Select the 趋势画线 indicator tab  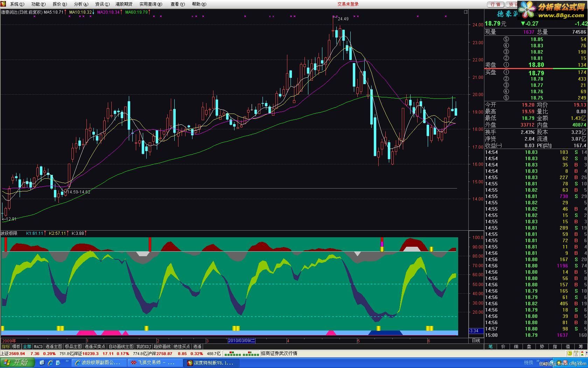click(162, 347)
